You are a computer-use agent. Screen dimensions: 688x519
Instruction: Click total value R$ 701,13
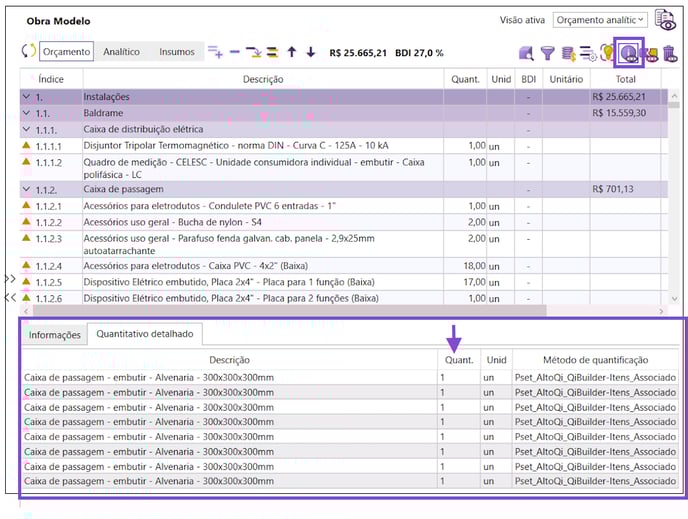coord(613,189)
